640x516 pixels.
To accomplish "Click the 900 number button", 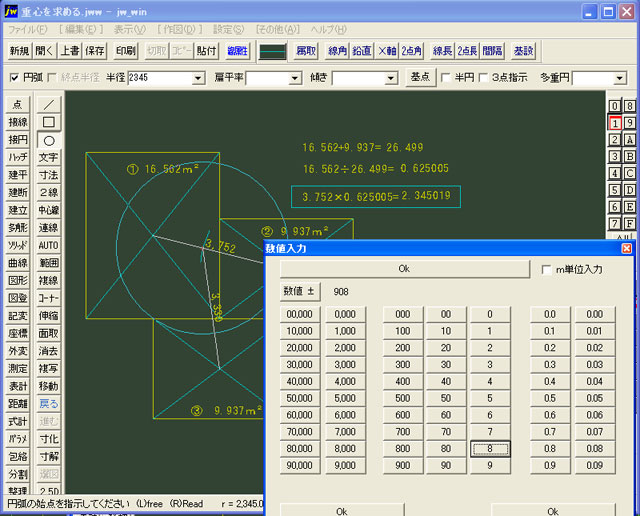I will click(402, 465).
